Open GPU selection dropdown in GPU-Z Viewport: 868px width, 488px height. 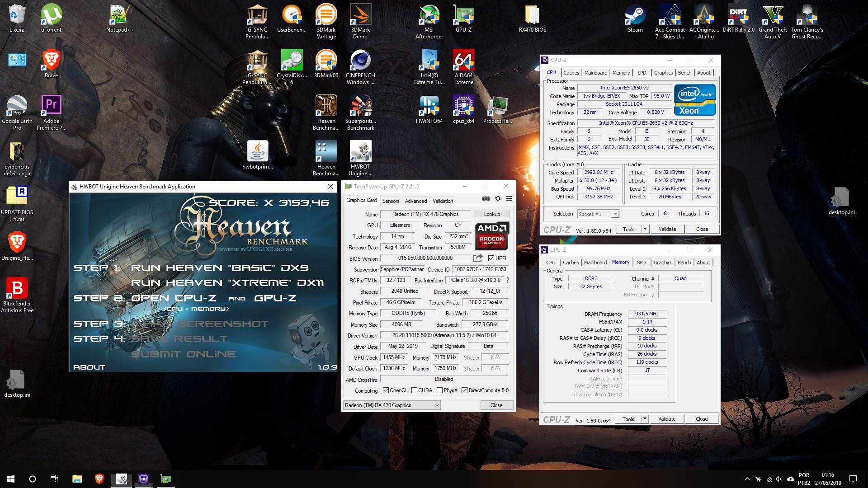coord(392,405)
